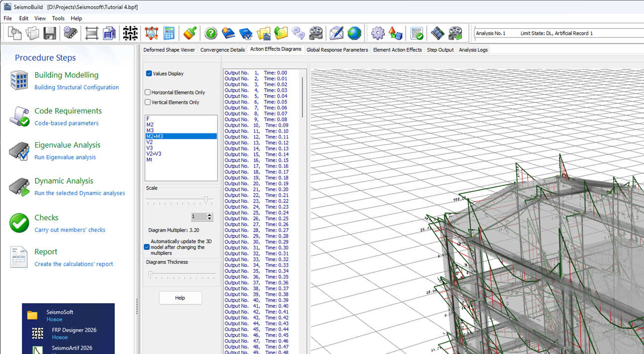
Task: Click the envelope with pen icon
Action: [337, 33]
